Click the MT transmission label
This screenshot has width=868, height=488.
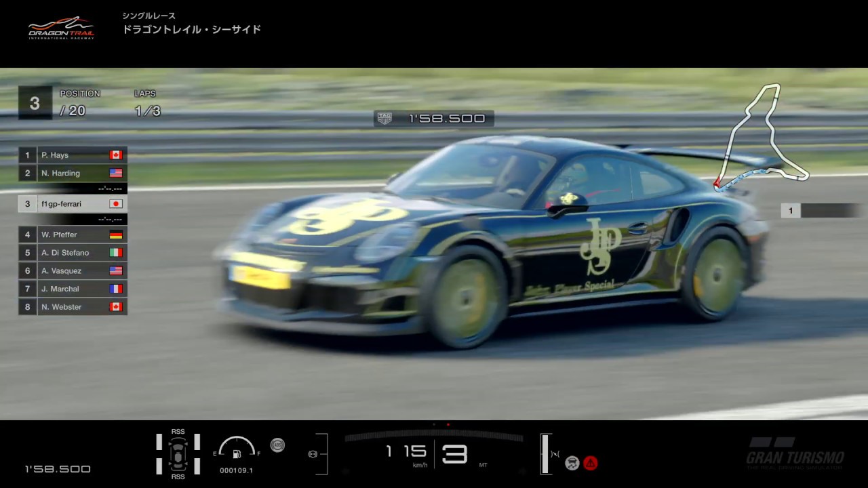click(484, 465)
